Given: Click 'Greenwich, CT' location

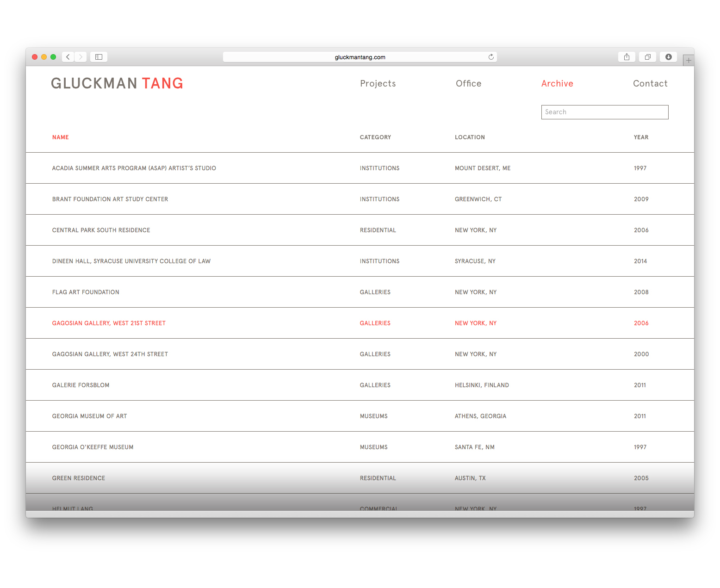Looking at the screenshot, I should pos(478,199).
